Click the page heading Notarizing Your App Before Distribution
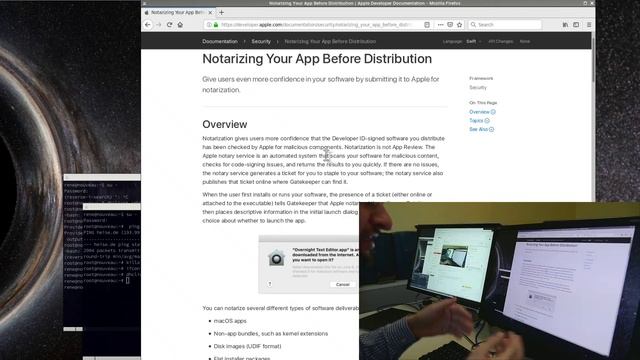 pyautogui.click(x=317, y=59)
